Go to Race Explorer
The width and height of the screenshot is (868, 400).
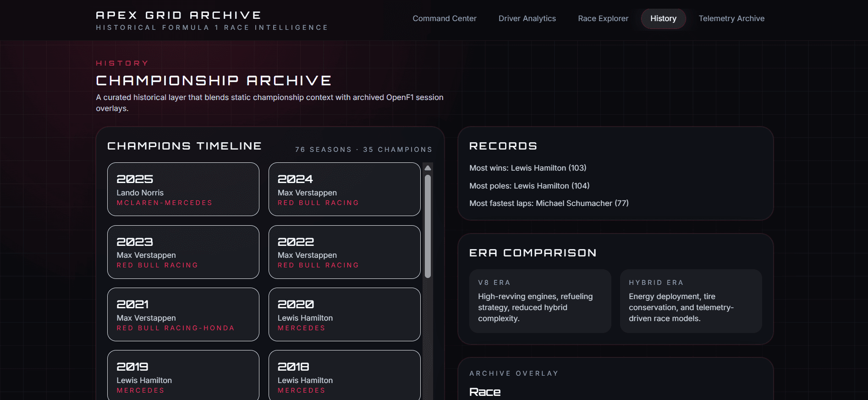click(x=603, y=19)
